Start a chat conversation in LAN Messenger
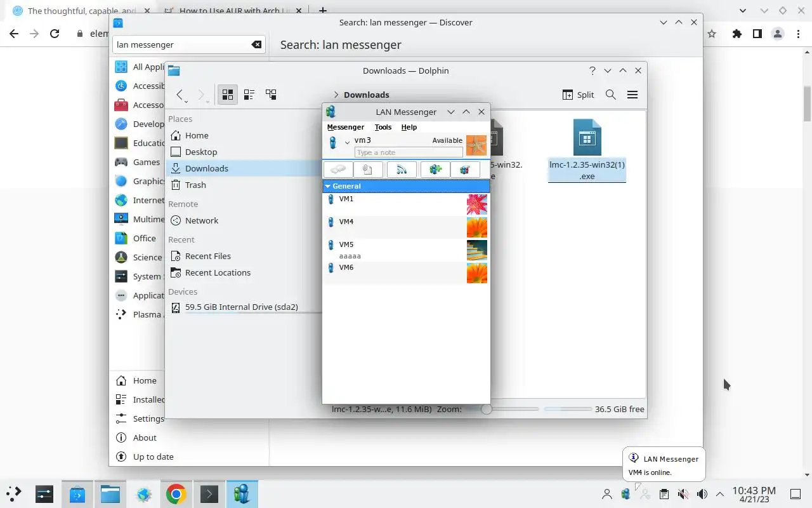Image resolution: width=812 pixels, height=508 pixels. [338, 170]
